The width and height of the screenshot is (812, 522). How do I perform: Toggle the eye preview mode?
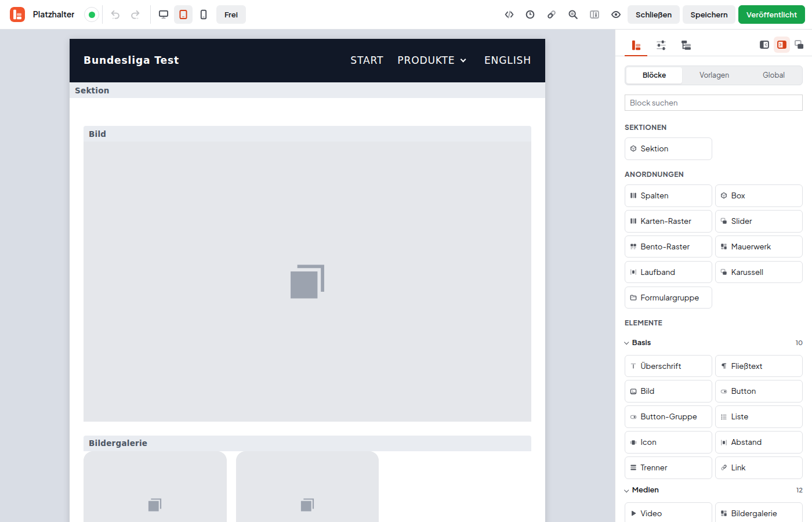click(616, 14)
